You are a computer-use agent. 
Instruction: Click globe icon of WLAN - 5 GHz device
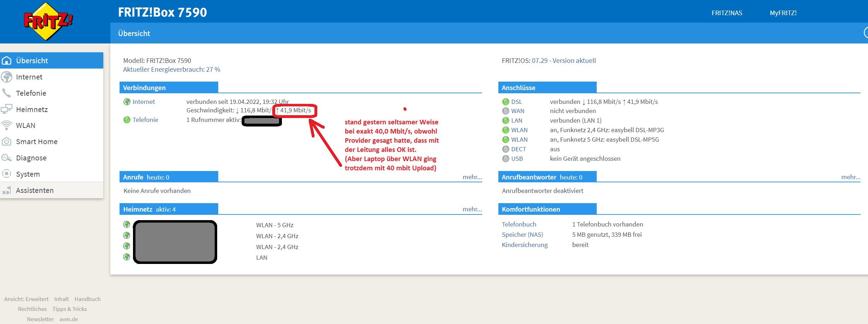127,224
